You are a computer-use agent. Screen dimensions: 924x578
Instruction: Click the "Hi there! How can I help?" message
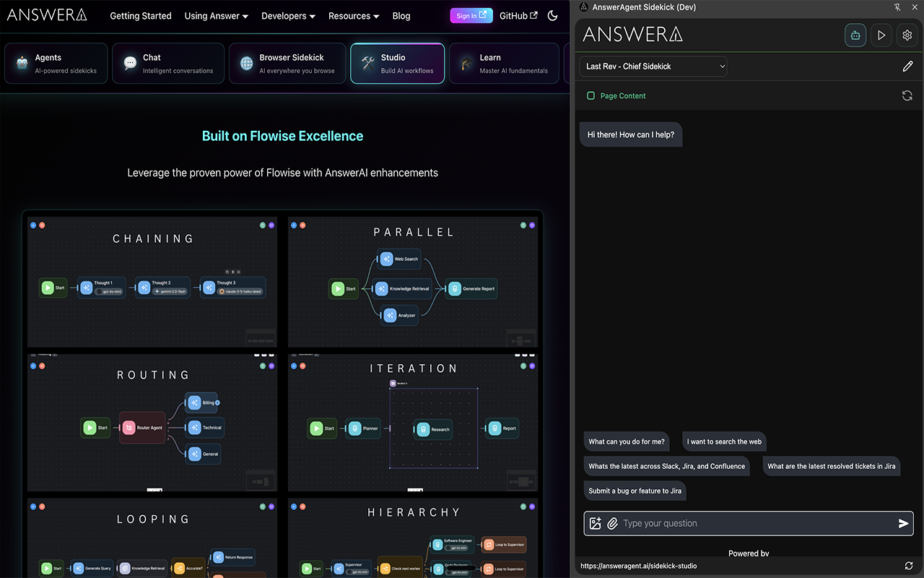tap(631, 134)
